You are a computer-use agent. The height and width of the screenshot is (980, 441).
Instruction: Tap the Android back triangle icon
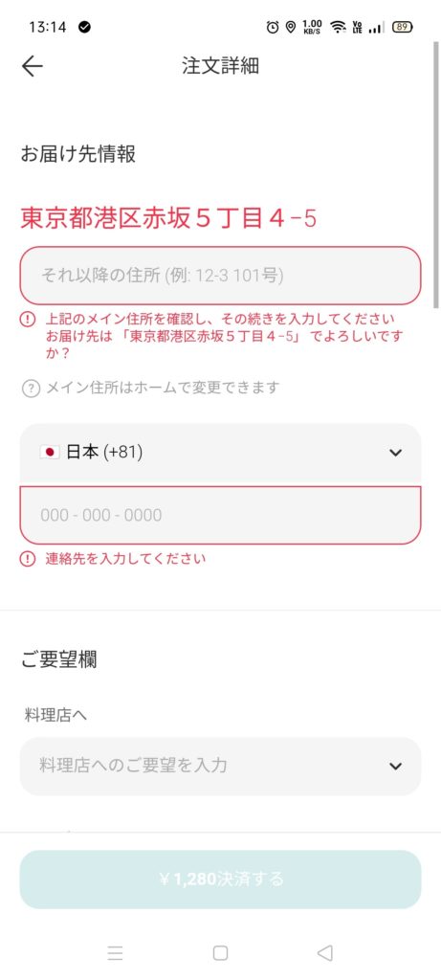325,952
